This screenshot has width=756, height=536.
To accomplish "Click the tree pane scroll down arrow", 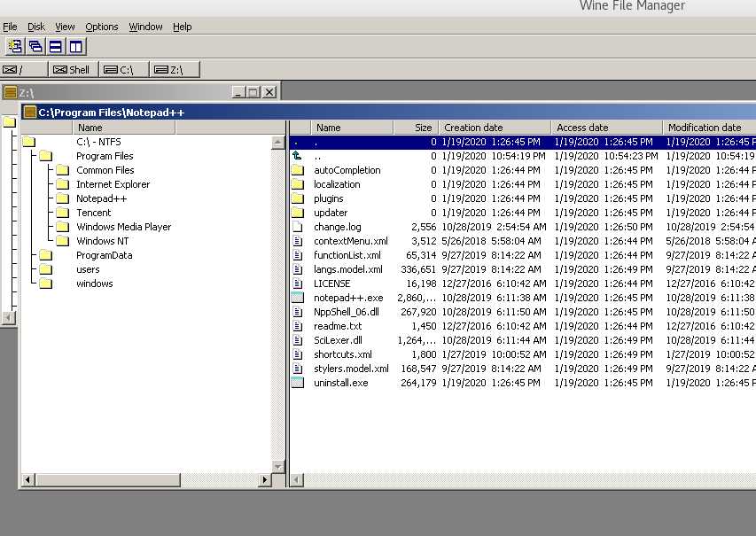I will tap(278, 466).
